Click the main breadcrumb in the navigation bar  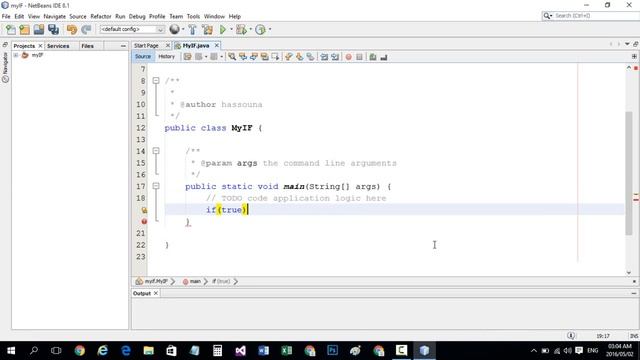(x=192, y=282)
